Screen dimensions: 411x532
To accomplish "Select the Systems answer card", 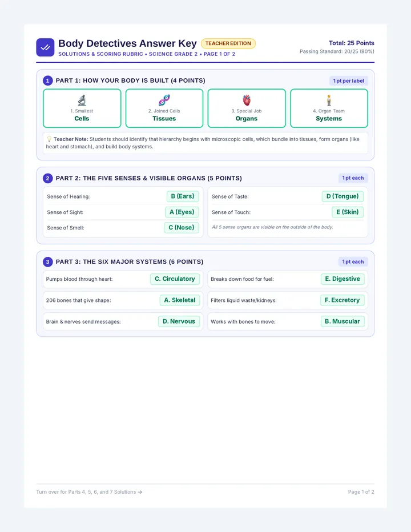I will click(x=329, y=108).
